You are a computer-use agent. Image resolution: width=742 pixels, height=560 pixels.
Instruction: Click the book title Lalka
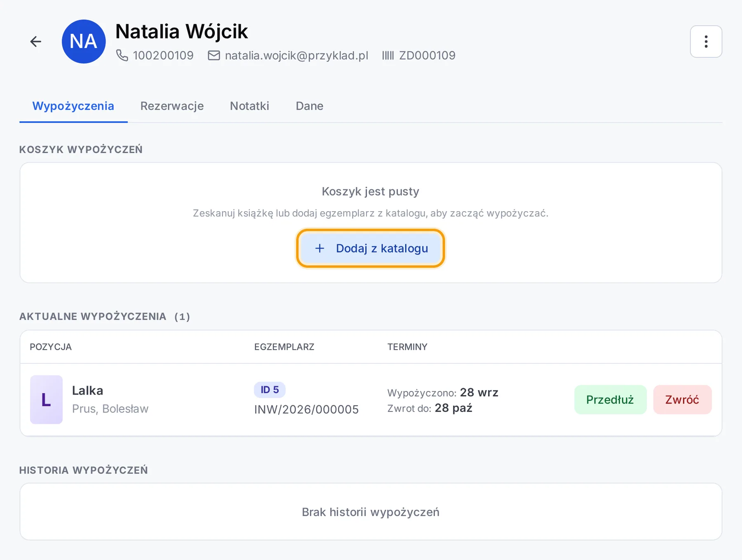pyautogui.click(x=87, y=391)
